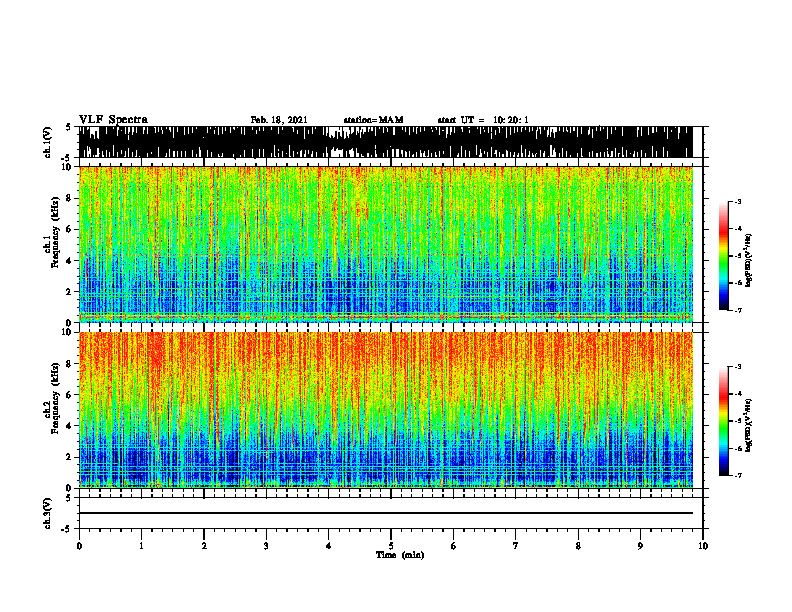The width and height of the screenshot is (792, 612).
Task: Click inside the ch.1 frequency spectrogram
Action: click(385, 244)
